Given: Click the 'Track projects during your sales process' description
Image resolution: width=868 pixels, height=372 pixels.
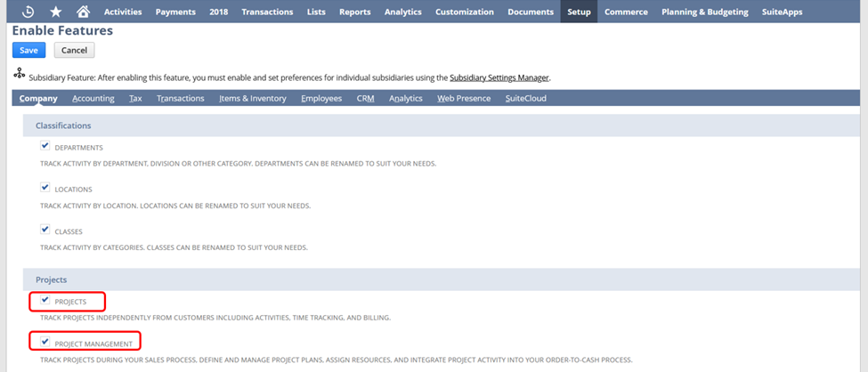Looking at the screenshot, I should [336, 360].
